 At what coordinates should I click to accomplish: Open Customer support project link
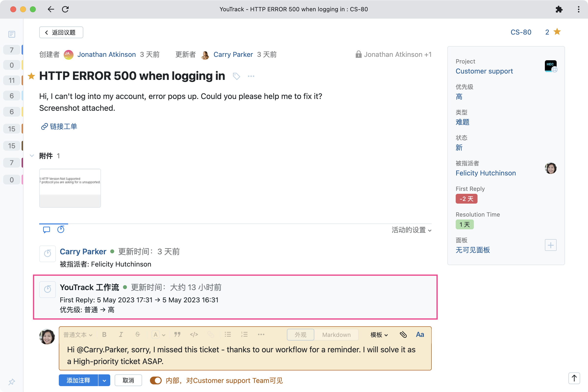(484, 71)
